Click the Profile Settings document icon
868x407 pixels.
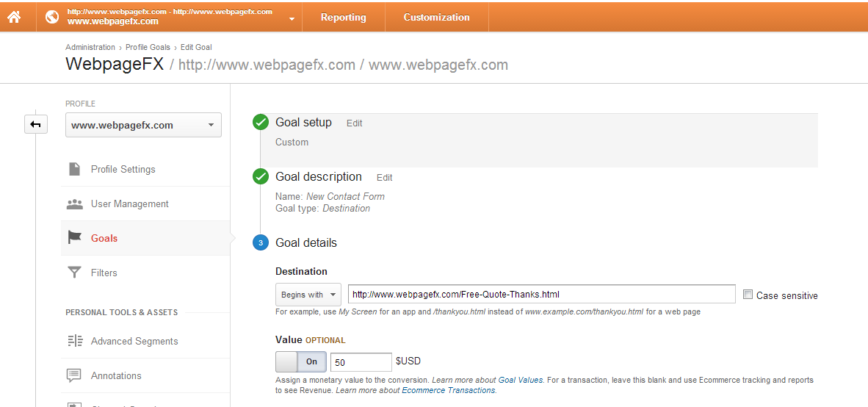click(x=74, y=169)
